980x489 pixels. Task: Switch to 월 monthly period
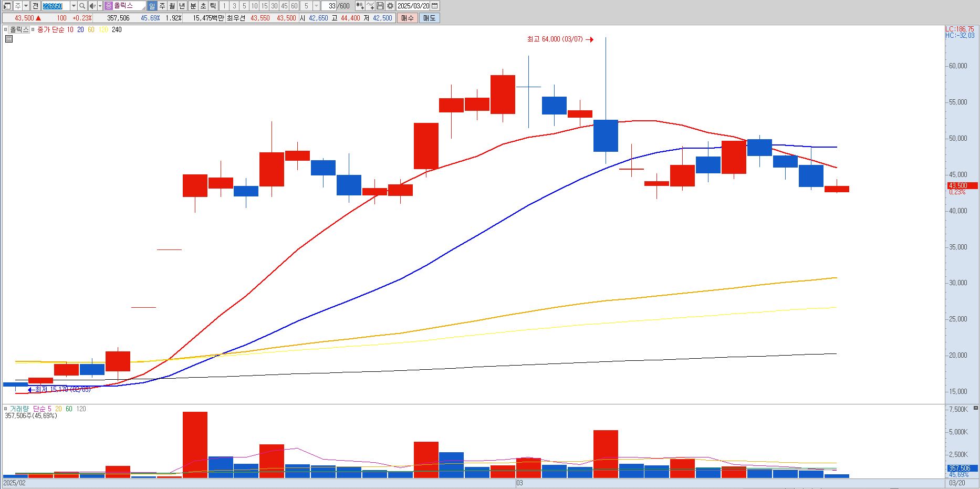pos(172,6)
